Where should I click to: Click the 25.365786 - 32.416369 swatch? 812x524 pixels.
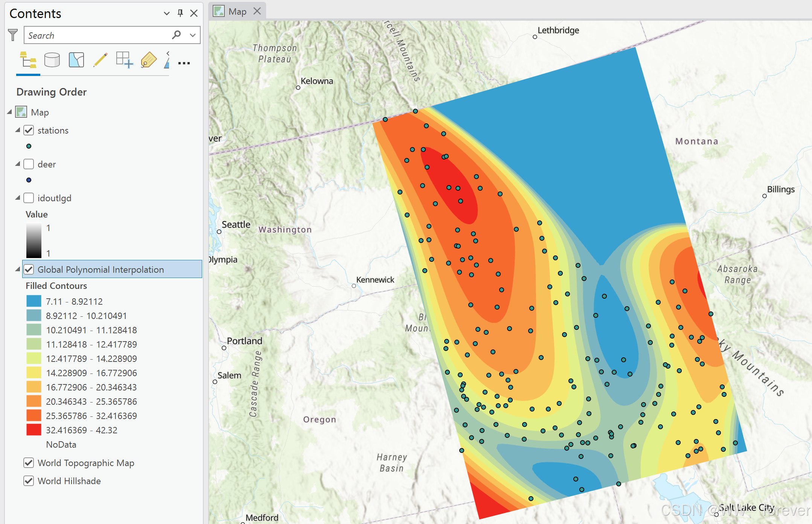click(34, 415)
